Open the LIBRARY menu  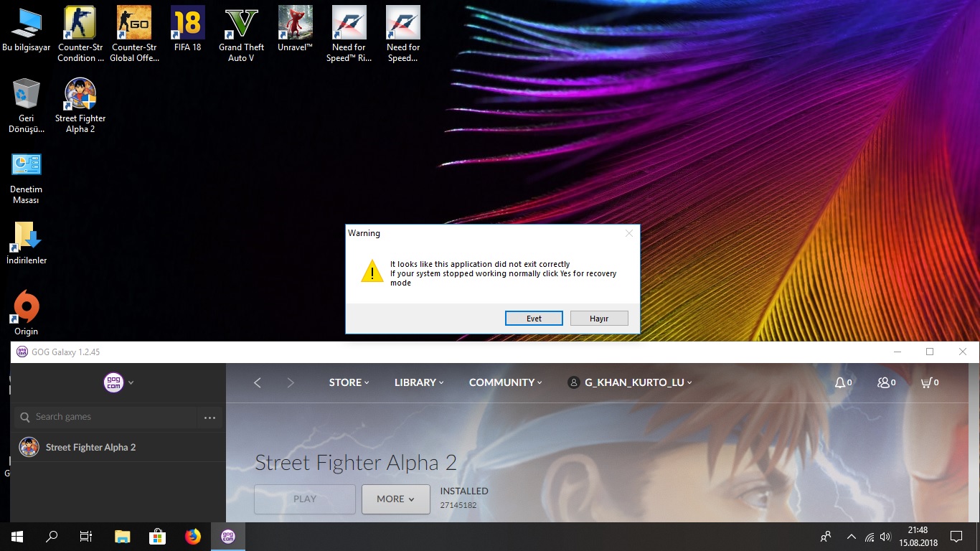coord(419,382)
